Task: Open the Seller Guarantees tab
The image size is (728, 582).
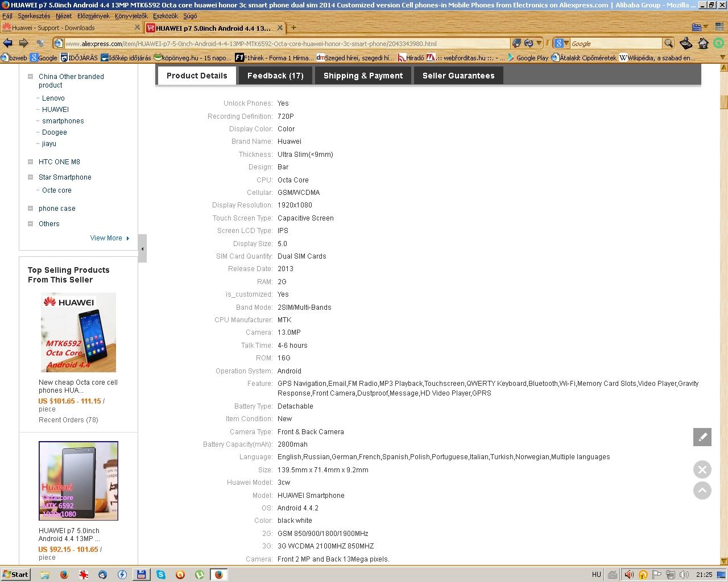Action: [458, 76]
